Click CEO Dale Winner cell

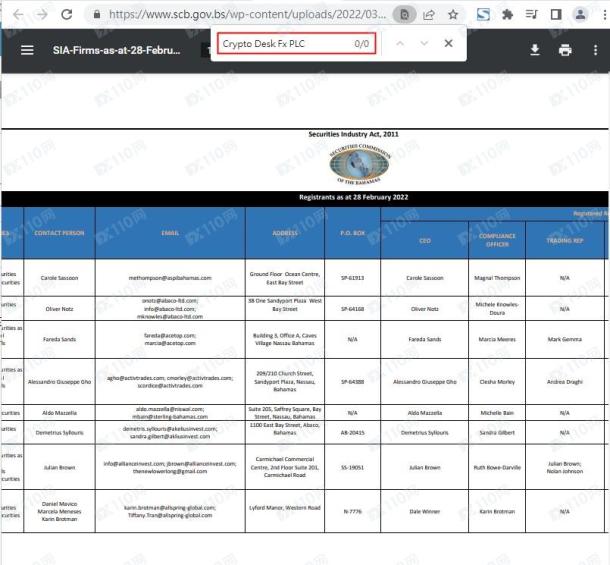tap(424, 511)
